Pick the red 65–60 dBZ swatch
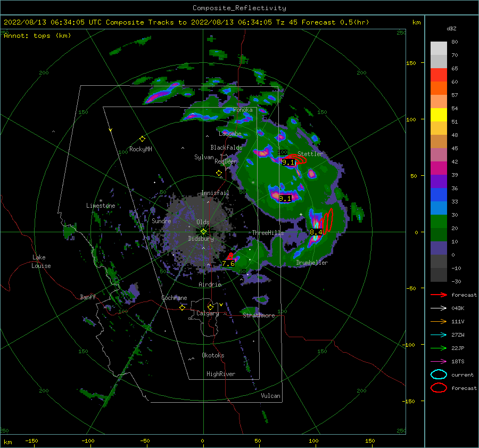Viewport: 479px width, 448px height. (439, 75)
